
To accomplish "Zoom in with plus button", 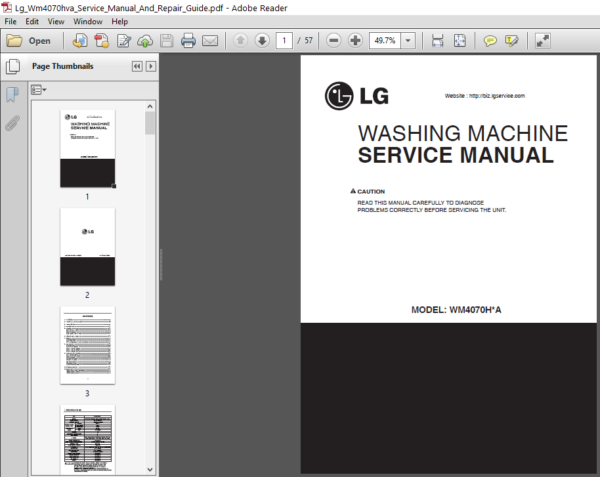I will point(355,40).
